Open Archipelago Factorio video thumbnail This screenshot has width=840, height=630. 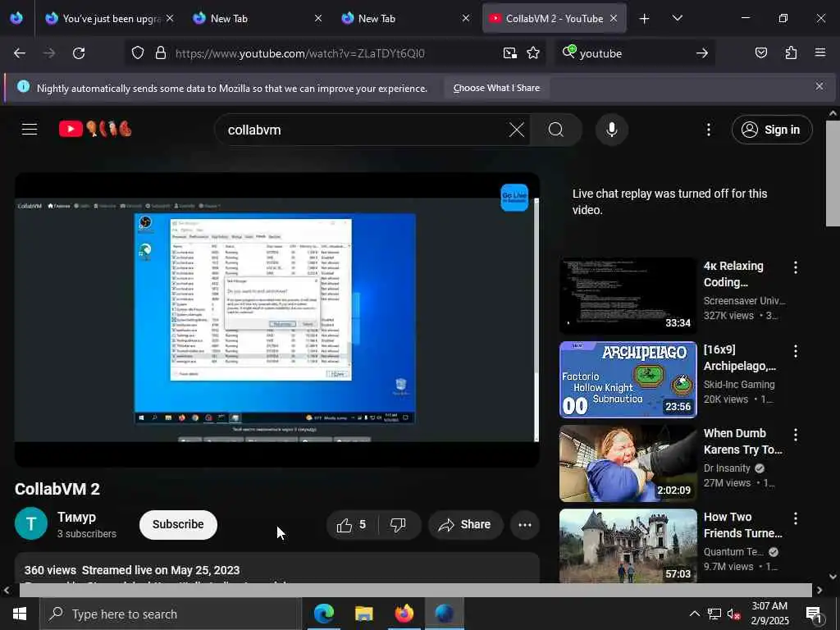(628, 379)
